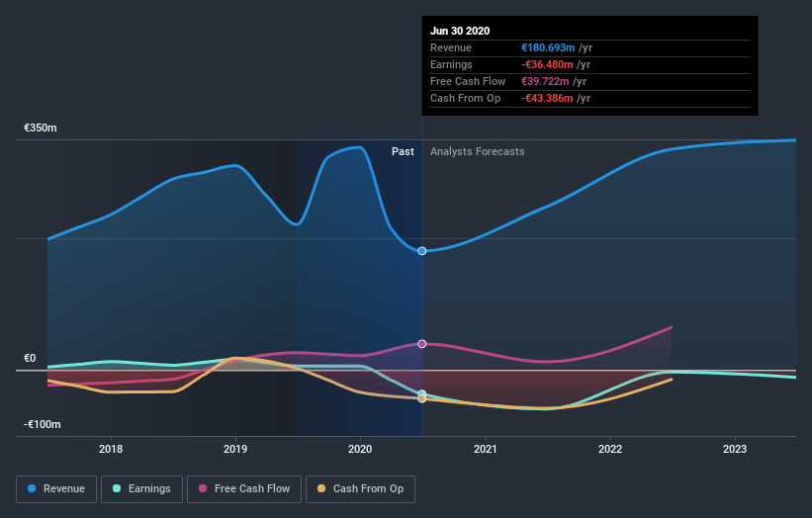Click the Jun 30 2020 tooltip date
This screenshot has height=518, width=812.
(x=460, y=31)
